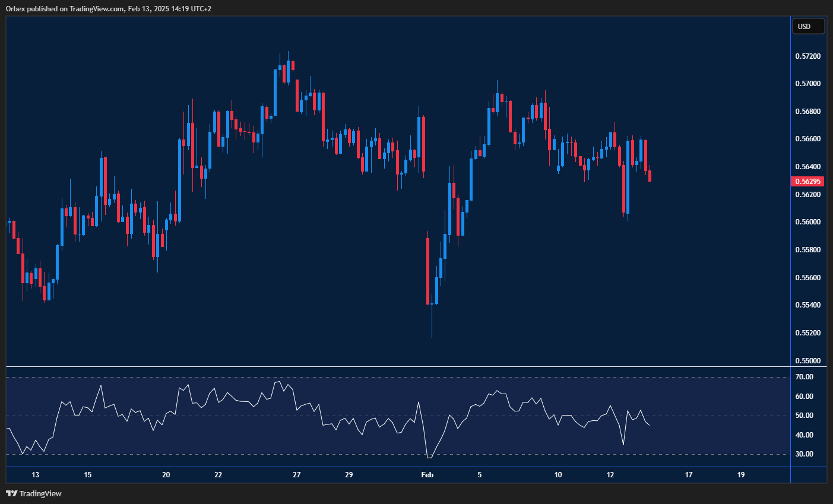Click date 27 on the time axis
Image resolution: width=833 pixels, height=504 pixels.
(297, 475)
